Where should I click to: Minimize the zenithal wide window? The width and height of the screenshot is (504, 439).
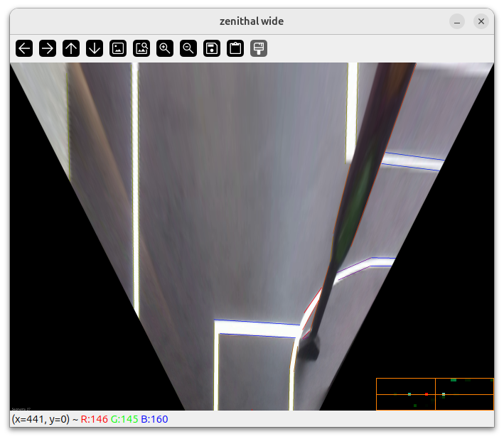pyautogui.click(x=458, y=21)
